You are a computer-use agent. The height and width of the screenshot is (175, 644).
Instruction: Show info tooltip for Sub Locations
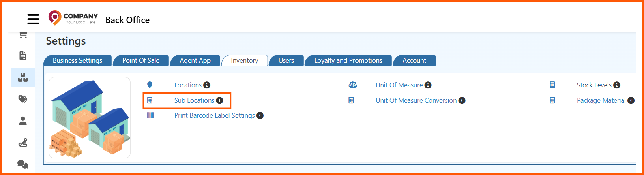[220, 100]
